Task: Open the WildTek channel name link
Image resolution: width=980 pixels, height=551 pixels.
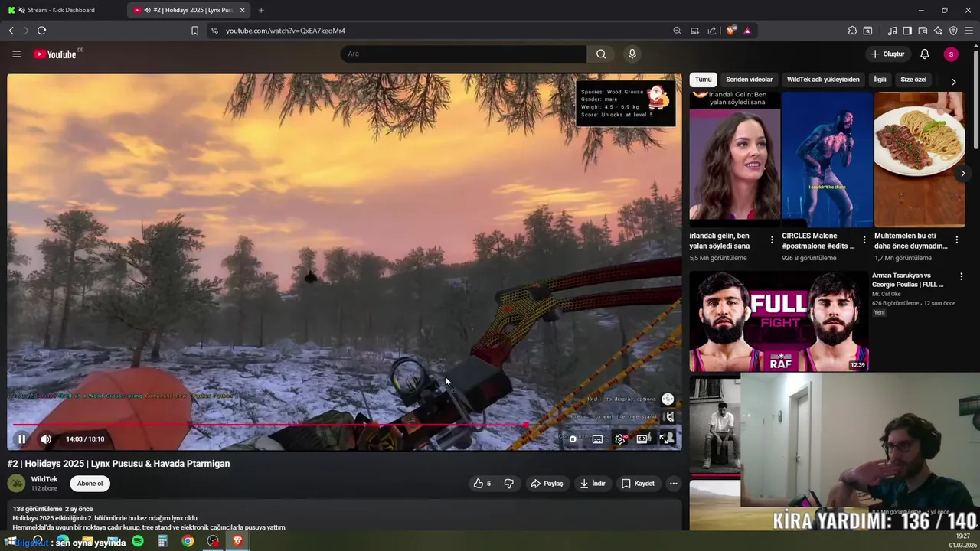Action: pyautogui.click(x=44, y=479)
